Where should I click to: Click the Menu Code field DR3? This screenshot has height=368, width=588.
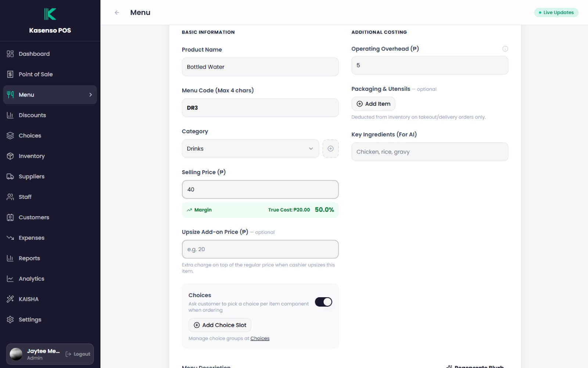[x=260, y=108]
